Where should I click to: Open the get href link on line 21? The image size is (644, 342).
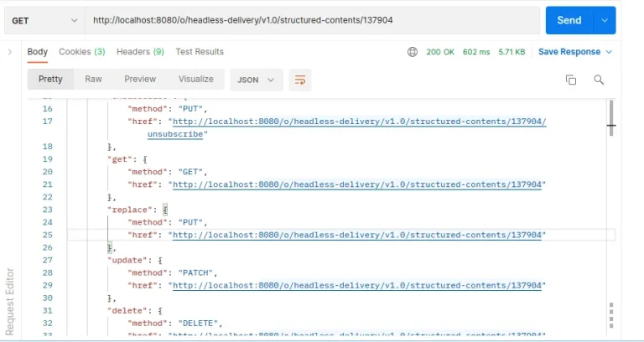tap(357, 184)
